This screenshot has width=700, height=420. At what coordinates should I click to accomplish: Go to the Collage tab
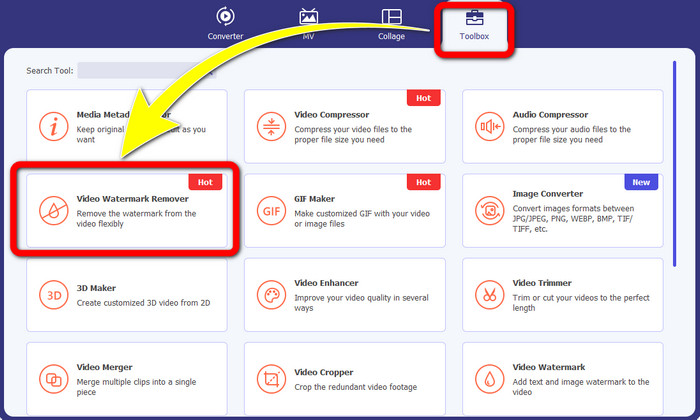391,24
